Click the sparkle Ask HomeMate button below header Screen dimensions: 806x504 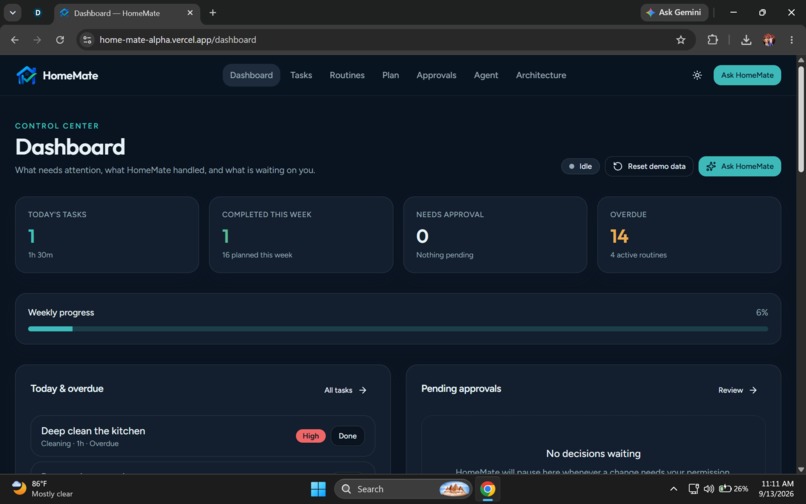[x=740, y=166]
